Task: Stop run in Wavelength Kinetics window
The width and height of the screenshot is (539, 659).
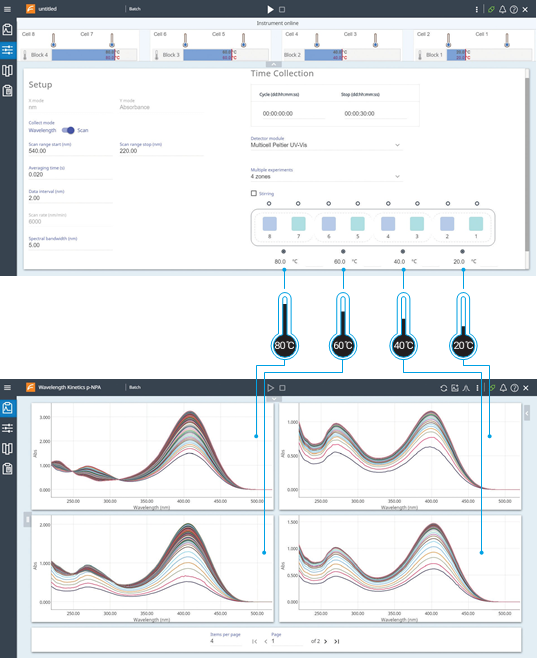Action: coord(283,388)
